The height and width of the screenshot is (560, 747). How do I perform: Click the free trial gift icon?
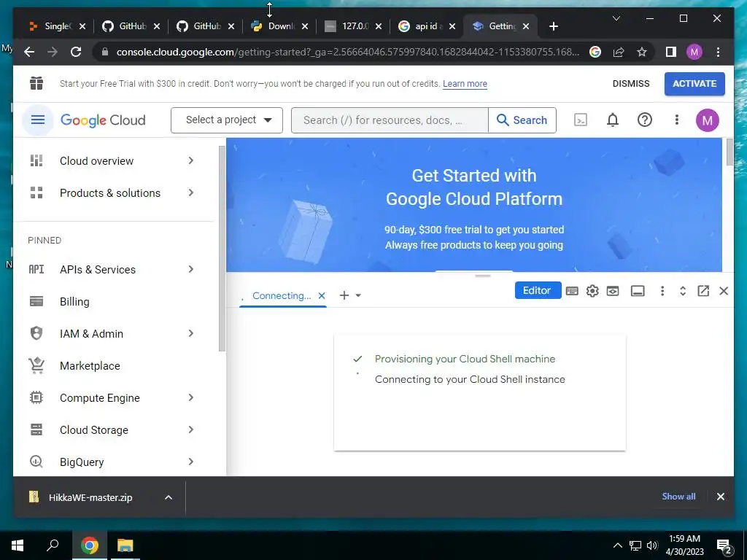point(36,83)
